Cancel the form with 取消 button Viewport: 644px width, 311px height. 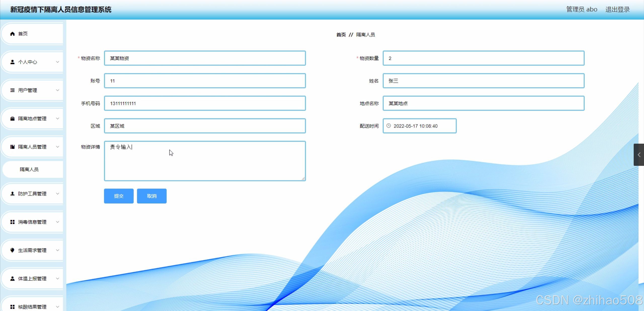coord(151,196)
